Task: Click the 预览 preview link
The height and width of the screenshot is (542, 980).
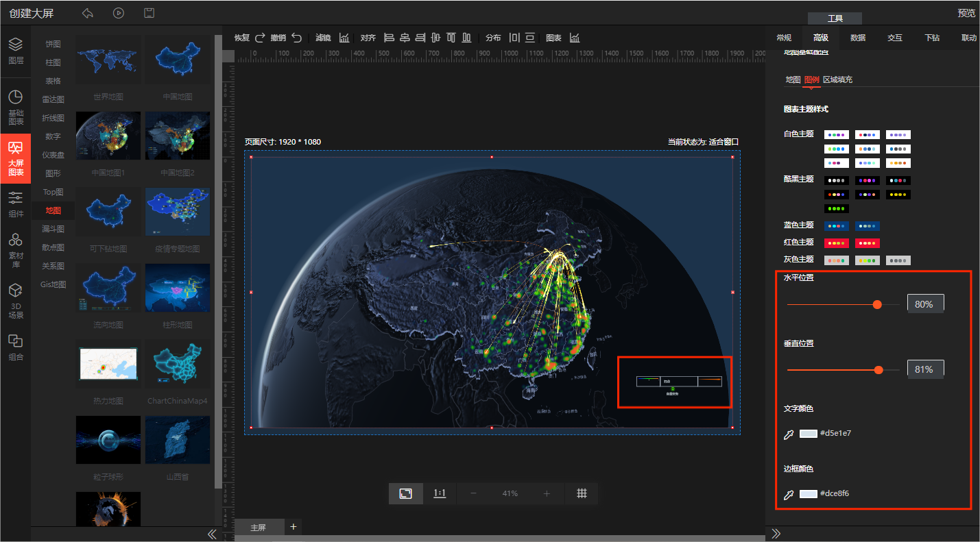Action: [966, 13]
